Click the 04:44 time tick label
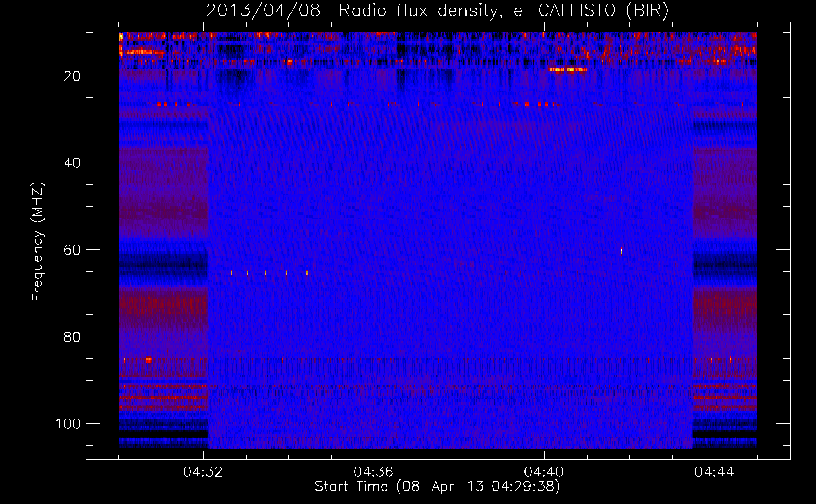816x504 pixels. coord(715,472)
